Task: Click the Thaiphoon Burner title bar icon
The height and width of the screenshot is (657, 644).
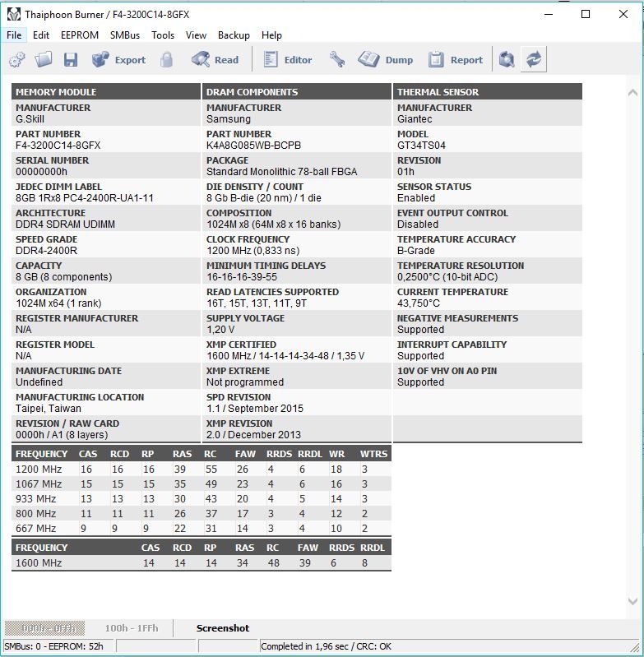Action: click(13, 15)
